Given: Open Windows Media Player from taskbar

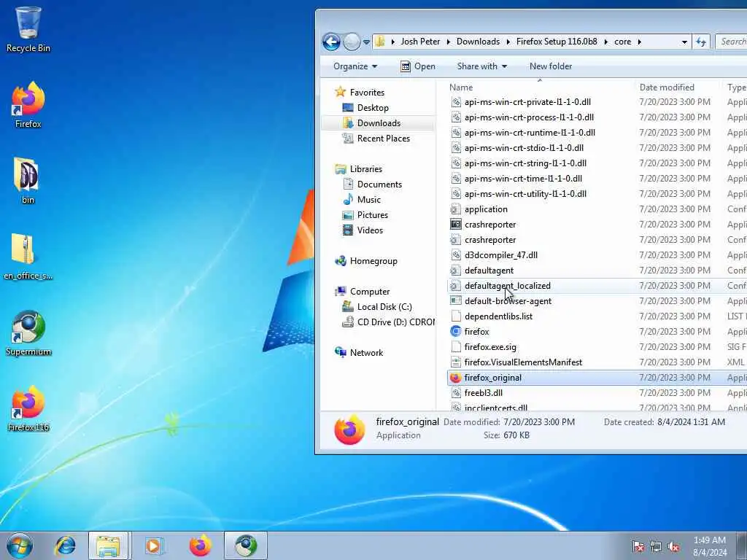Looking at the screenshot, I should pos(154,545).
